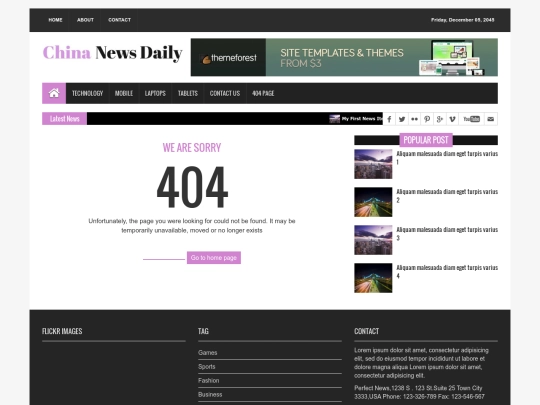Go to the Technology menu item
The image size is (540, 405).
click(x=87, y=93)
